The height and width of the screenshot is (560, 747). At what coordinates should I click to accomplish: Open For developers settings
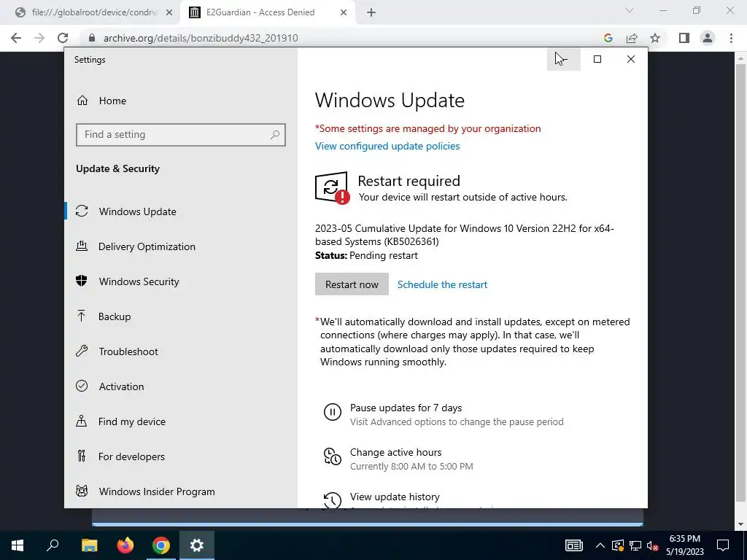pos(181,456)
